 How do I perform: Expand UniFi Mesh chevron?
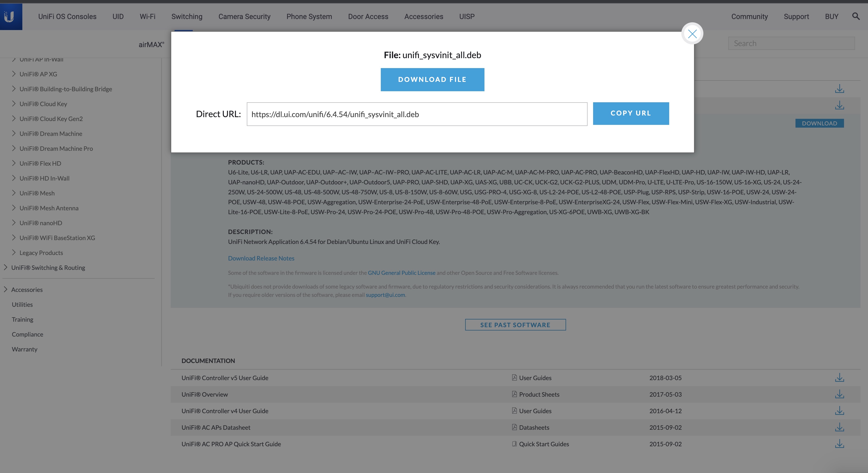[x=14, y=193]
